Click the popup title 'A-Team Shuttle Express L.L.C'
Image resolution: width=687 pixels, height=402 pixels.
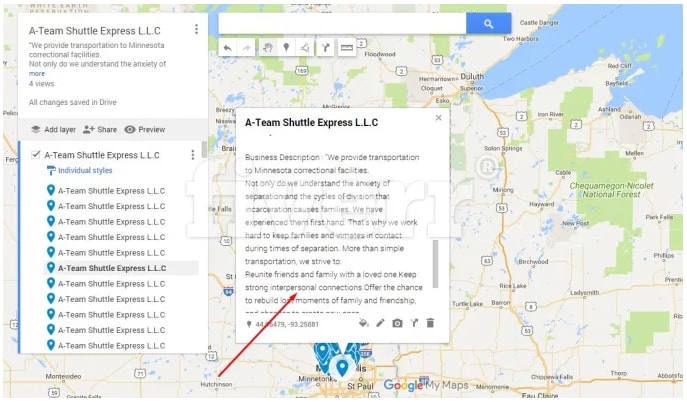[x=312, y=123]
